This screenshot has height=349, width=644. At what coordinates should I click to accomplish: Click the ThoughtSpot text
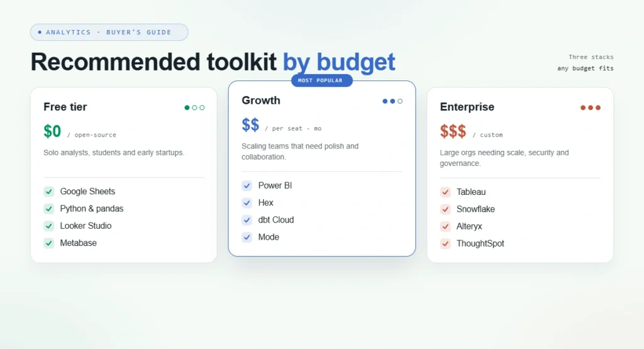click(480, 243)
